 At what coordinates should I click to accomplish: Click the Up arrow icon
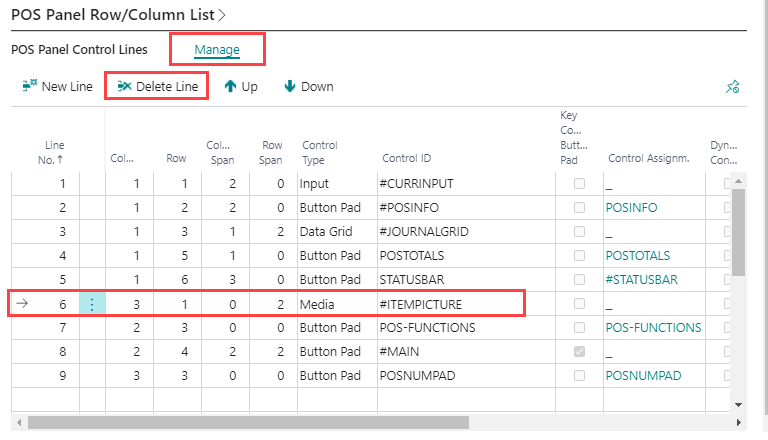tap(230, 87)
